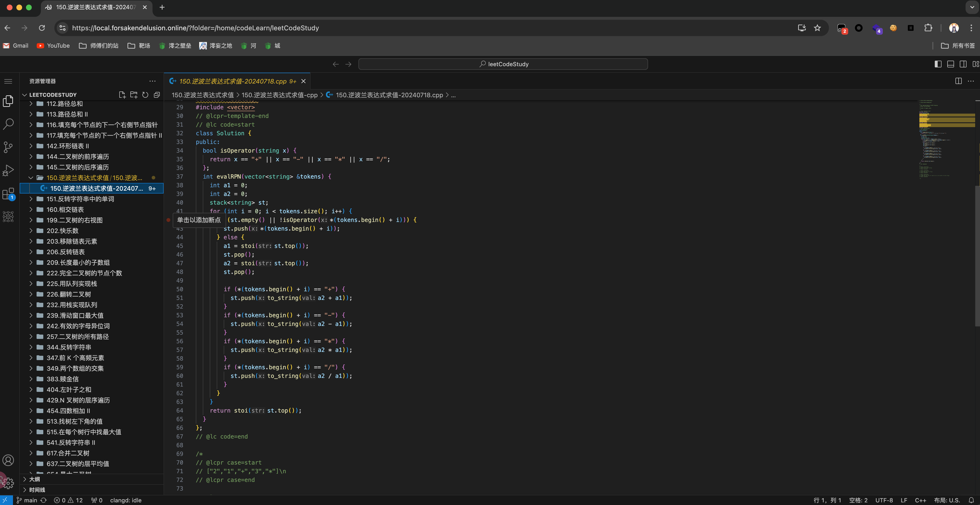Collapse all folders in explorer

pyautogui.click(x=157, y=95)
